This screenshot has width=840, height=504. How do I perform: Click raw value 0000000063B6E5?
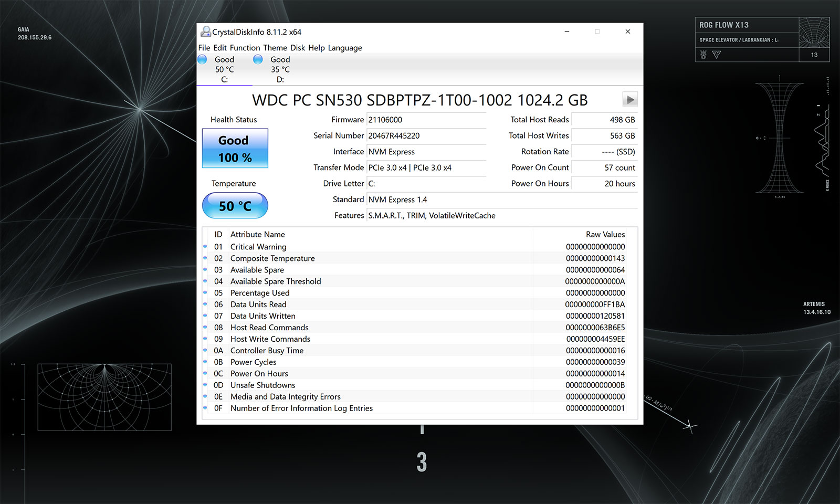(x=595, y=328)
